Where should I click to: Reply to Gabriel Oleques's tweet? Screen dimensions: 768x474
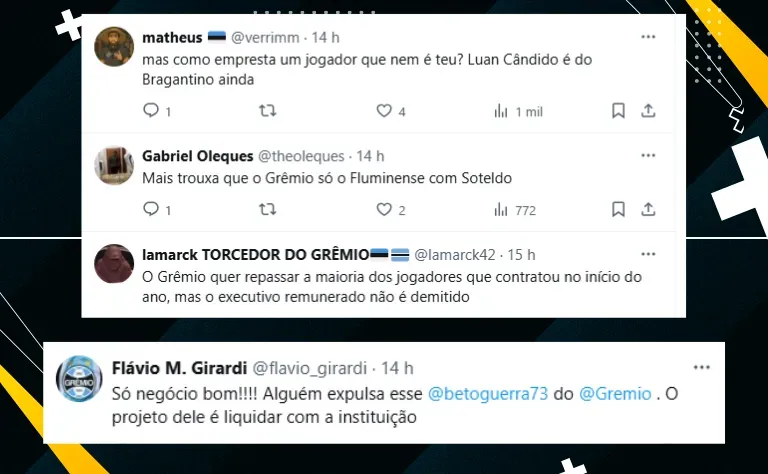click(x=151, y=209)
